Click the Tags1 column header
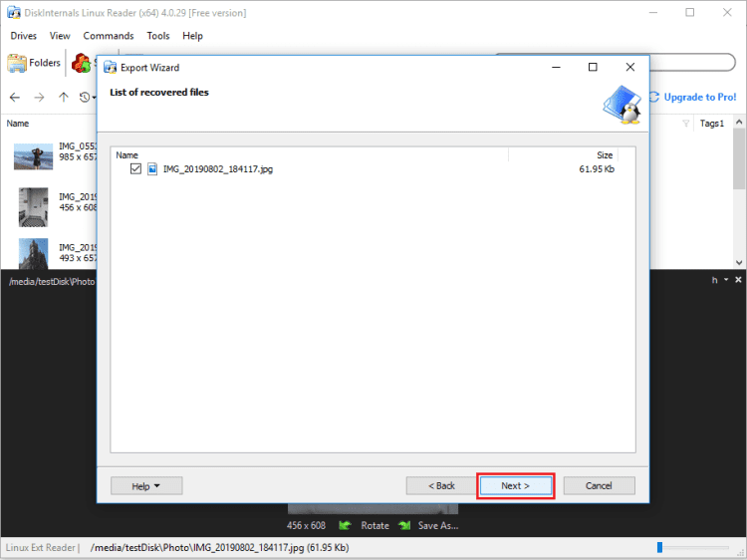The height and width of the screenshot is (560, 747). (x=712, y=124)
